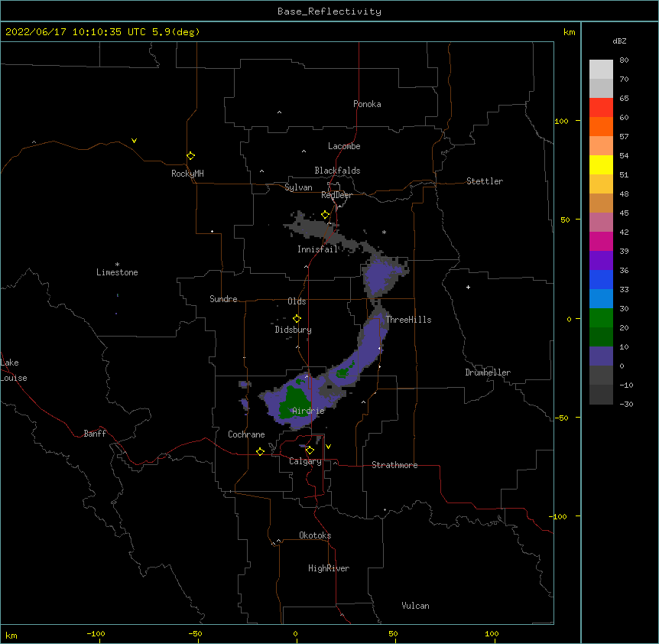This screenshot has width=659, height=644.
Task: Click the white asterisk marker above Limestone
Action: (x=117, y=265)
